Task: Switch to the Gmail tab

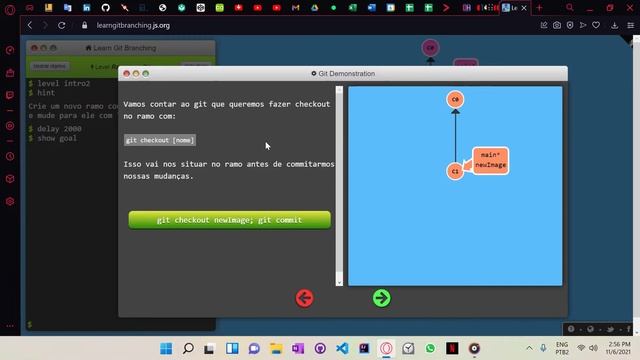Action: pos(296,8)
